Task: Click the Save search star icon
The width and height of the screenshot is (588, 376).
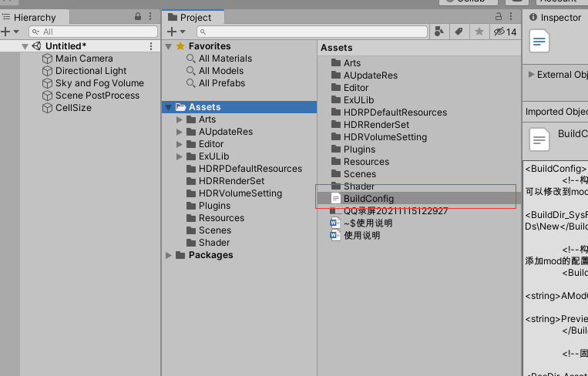Action: [x=479, y=32]
